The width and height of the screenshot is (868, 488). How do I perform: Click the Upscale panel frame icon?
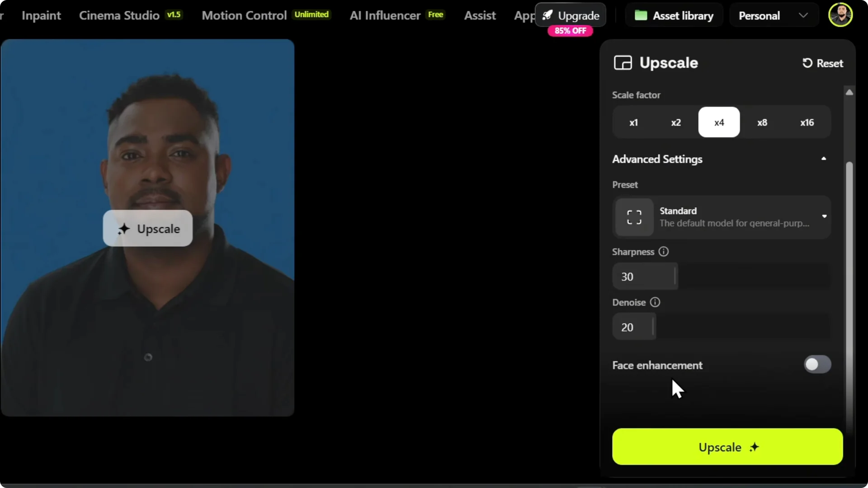click(x=623, y=63)
